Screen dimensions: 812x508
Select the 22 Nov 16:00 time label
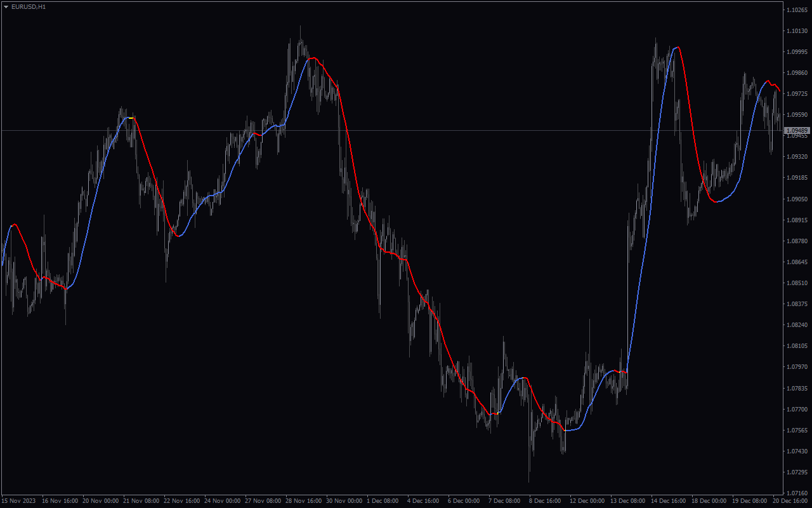(x=181, y=501)
